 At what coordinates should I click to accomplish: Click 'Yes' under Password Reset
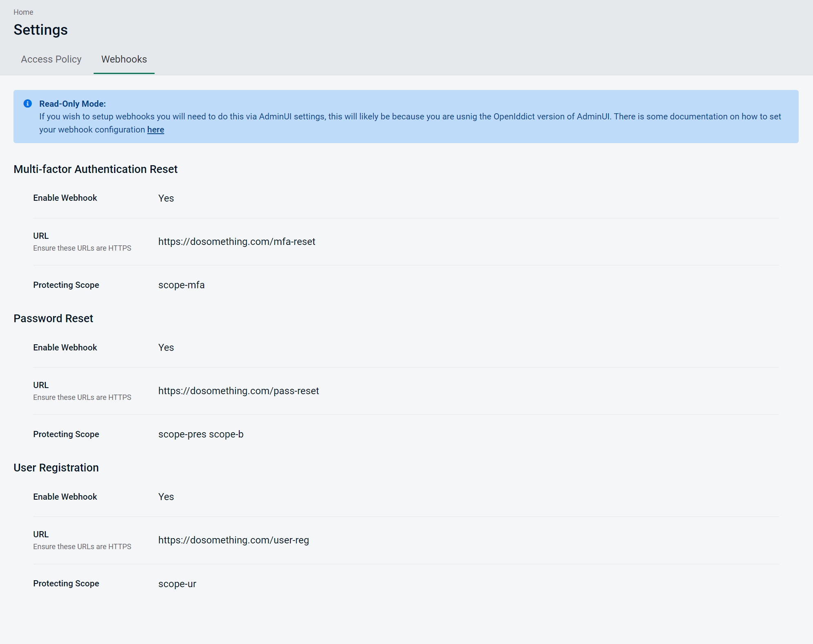(166, 348)
